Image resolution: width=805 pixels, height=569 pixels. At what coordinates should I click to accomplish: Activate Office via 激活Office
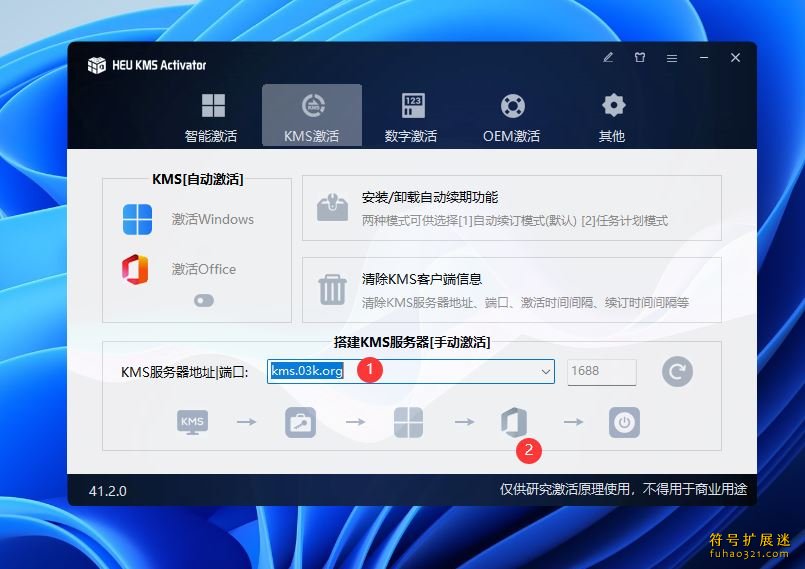click(x=204, y=269)
